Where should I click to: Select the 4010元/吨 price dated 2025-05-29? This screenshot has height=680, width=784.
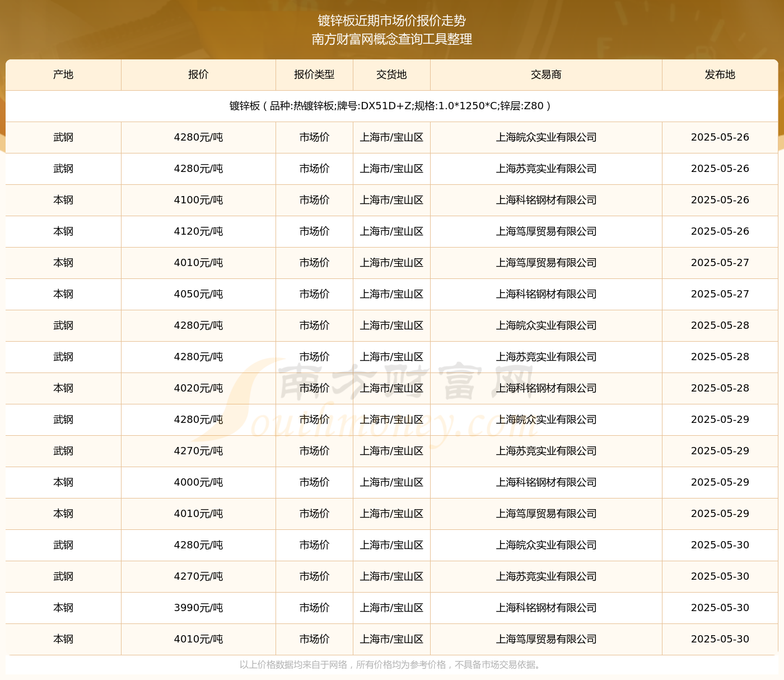(198, 514)
